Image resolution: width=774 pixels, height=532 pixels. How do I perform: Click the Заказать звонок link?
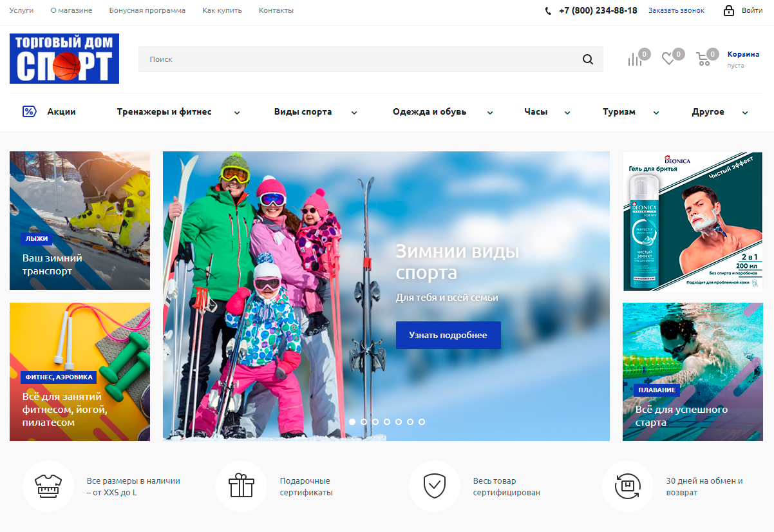pyautogui.click(x=676, y=10)
